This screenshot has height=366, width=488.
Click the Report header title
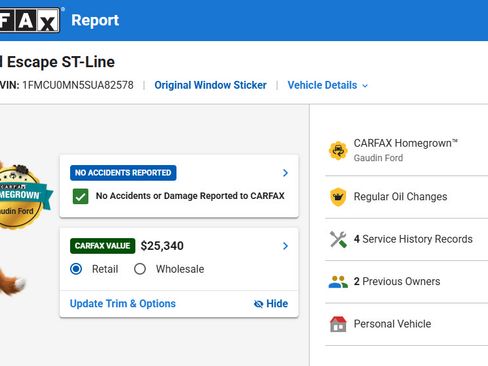click(x=95, y=20)
